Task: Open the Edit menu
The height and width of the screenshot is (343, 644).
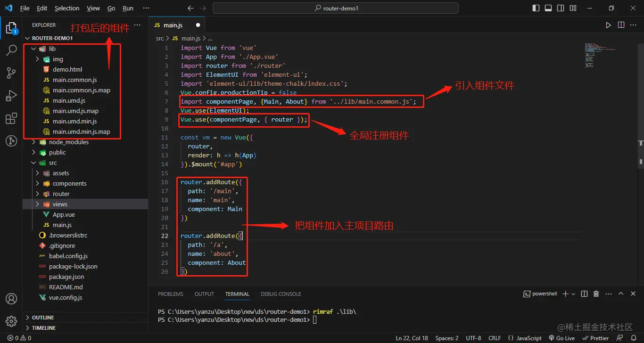Action: click(42, 8)
